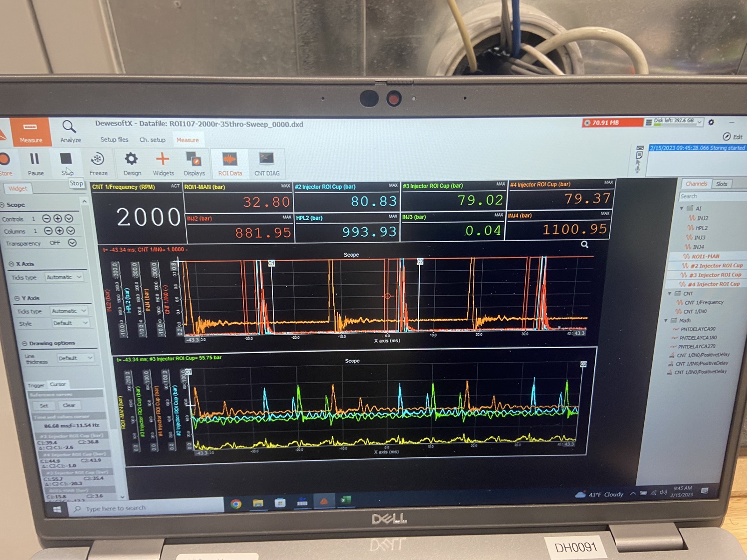Click the Windows Start button
Viewport: 747px width, 560px height.
coord(57,510)
